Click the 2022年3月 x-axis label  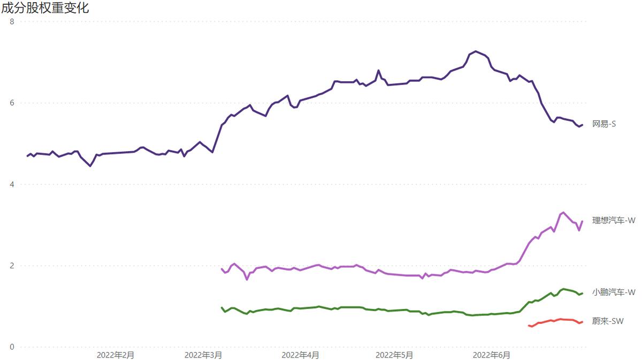(203, 354)
